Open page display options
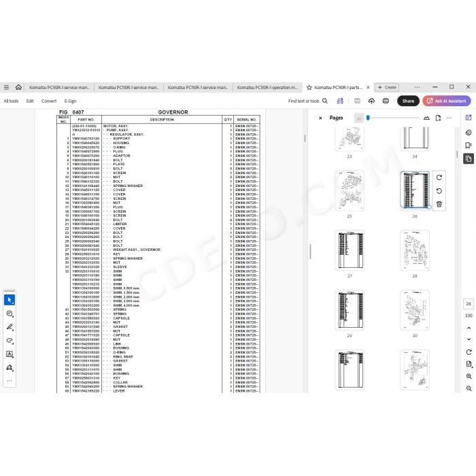Image resolution: width=476 pixels, height=476 pixels. coord(469,364)
